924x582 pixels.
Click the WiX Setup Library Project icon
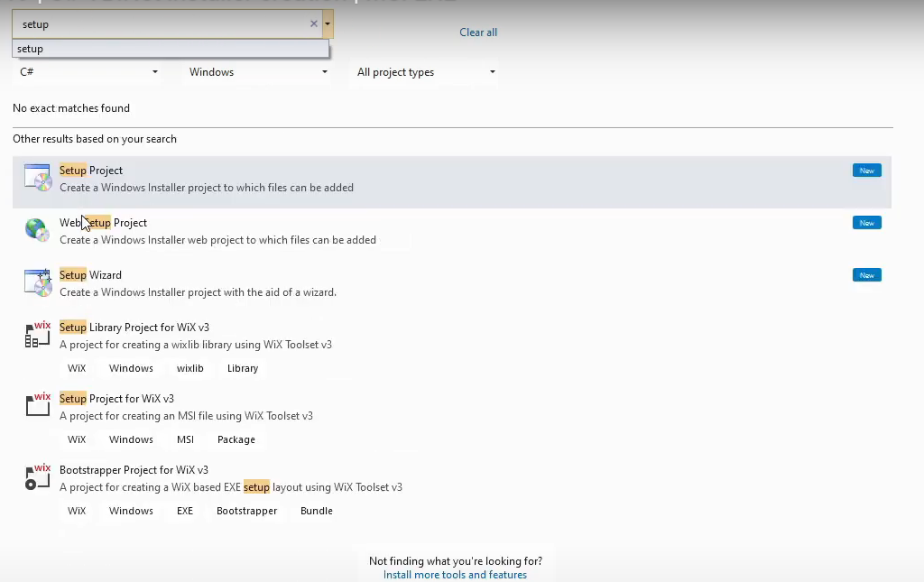point(38,335)
